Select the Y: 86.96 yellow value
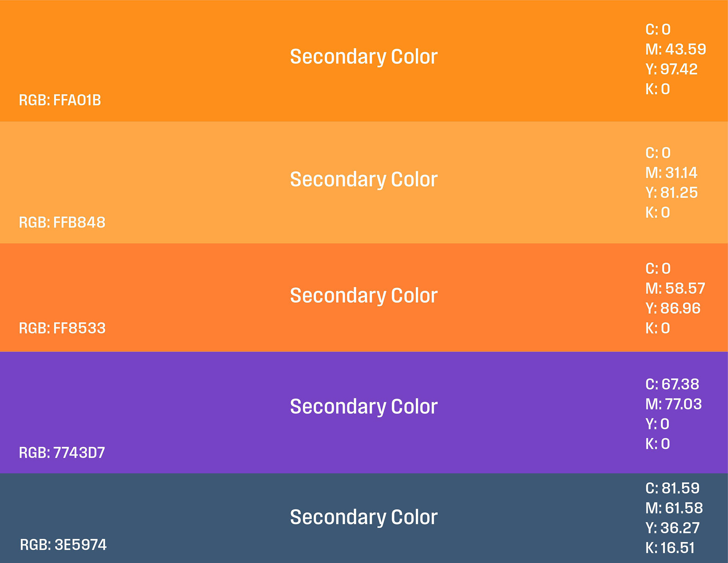Image resolution: width=728 pixels, height=563 pixels. [673, 308]
